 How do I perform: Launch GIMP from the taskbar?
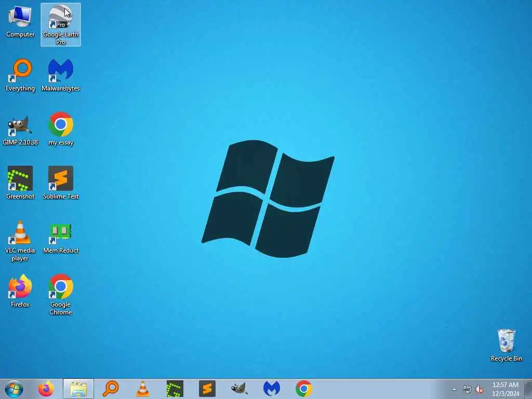[x=240, y=389]
